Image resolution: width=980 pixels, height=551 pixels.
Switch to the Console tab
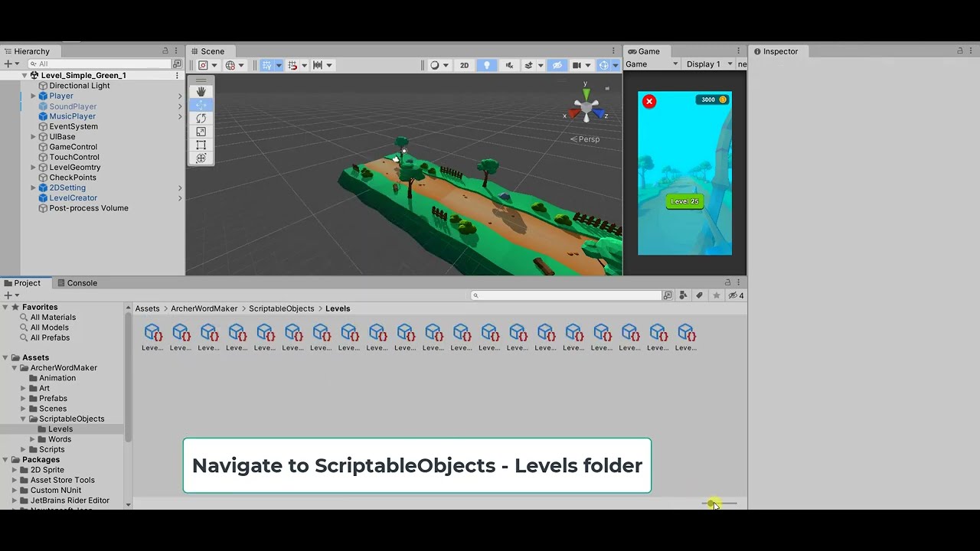click(77, 283)
